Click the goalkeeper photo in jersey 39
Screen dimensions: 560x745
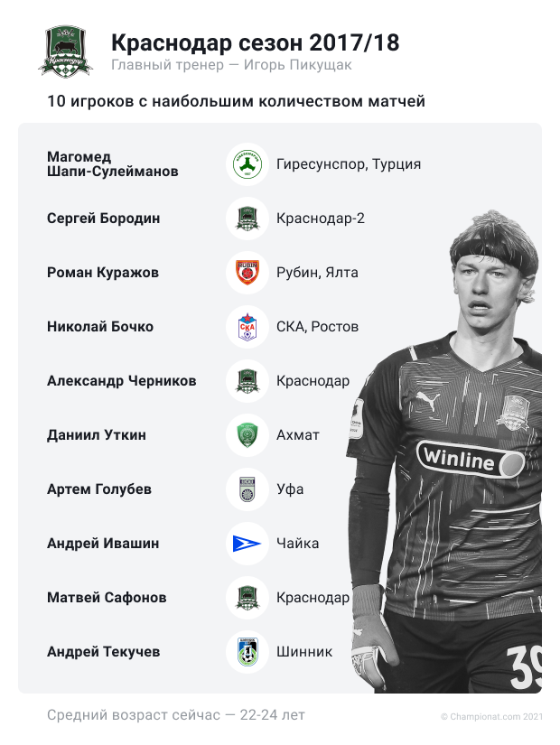444,452
